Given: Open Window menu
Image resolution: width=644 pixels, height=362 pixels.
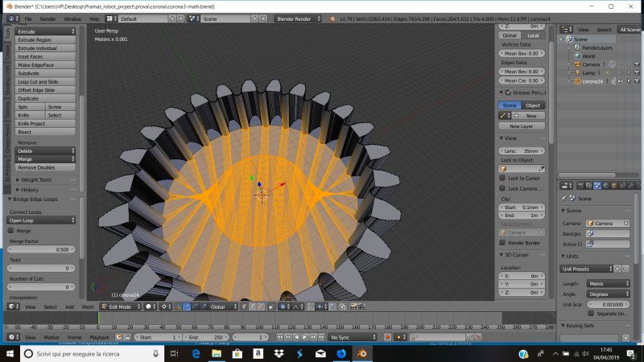Looking at the screenshot, I should click(72, 19).
